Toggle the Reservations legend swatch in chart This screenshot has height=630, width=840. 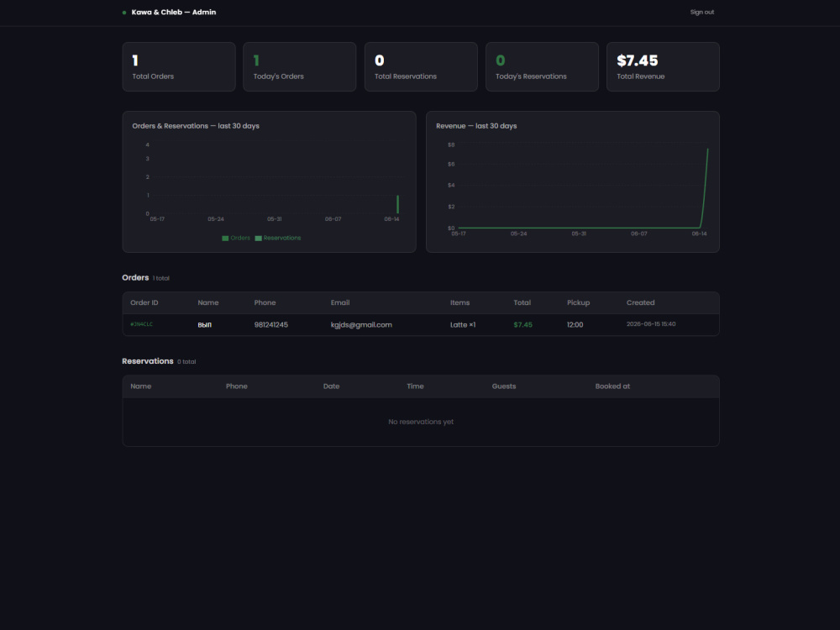click(258, 239)
